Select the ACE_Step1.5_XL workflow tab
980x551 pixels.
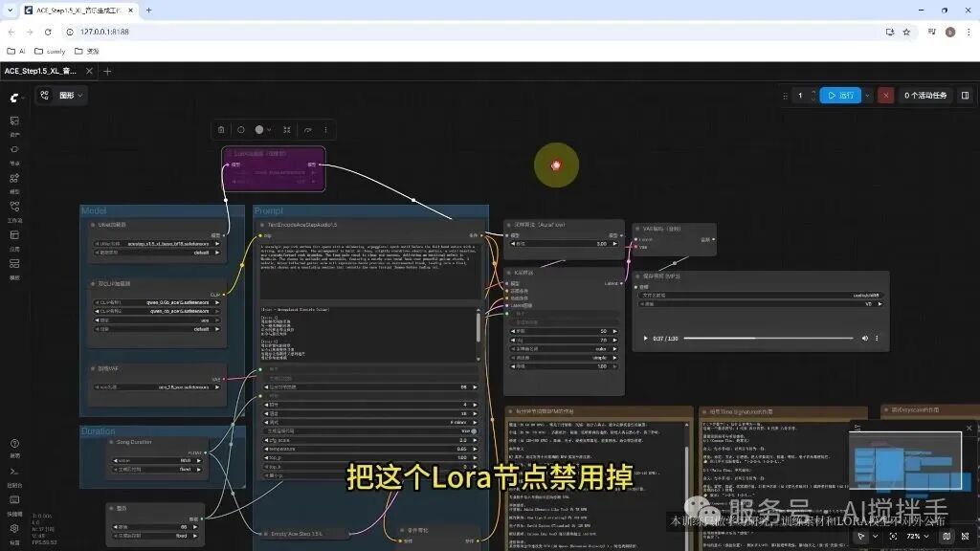[x=40, y=71]
